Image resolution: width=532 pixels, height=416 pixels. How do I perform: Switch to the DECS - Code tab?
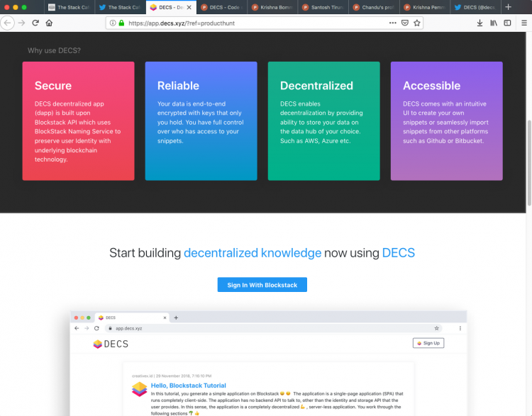221,7
